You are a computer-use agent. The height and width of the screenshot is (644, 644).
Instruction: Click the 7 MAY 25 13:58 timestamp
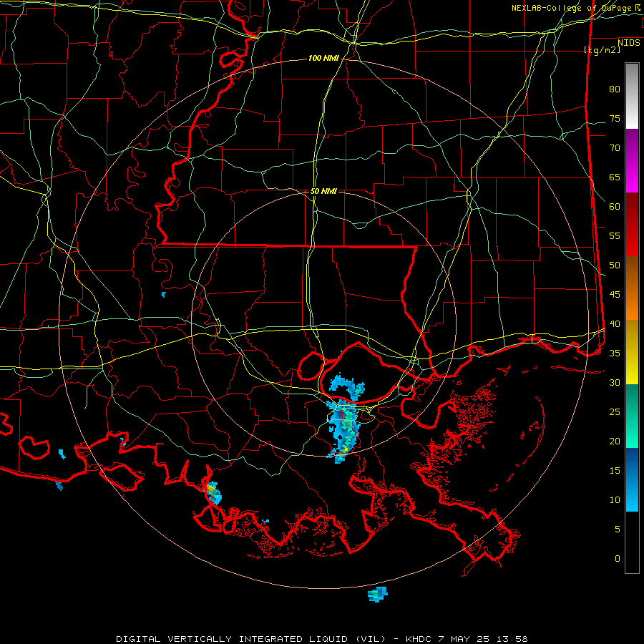point(484,639)
